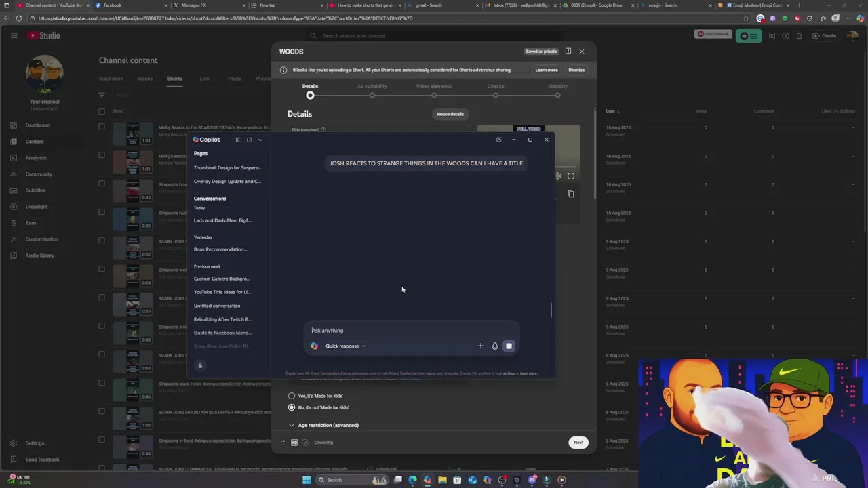Select the Details step
This screenshot has width=868, height=488.
pyautogui.click(x=310, y=91)
